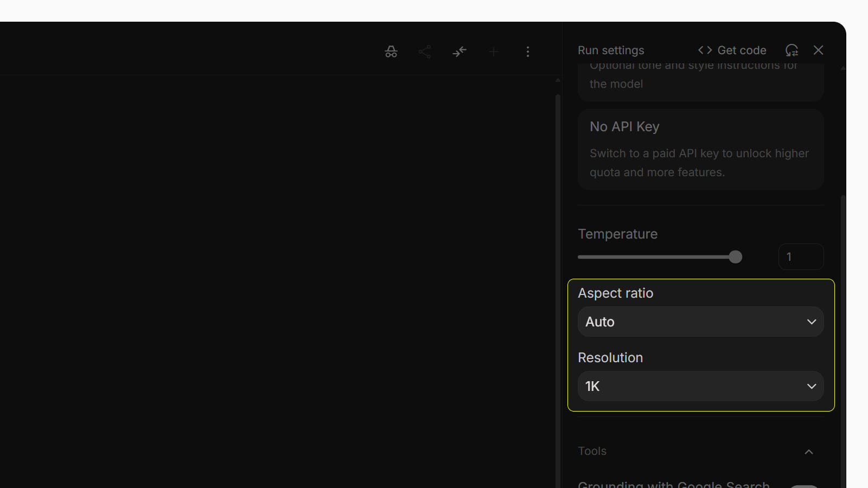Click the chat area vertical scrollbar
The width and height of the screenshot is (868, 488).
pyautogui.click(x=558, y=271)
